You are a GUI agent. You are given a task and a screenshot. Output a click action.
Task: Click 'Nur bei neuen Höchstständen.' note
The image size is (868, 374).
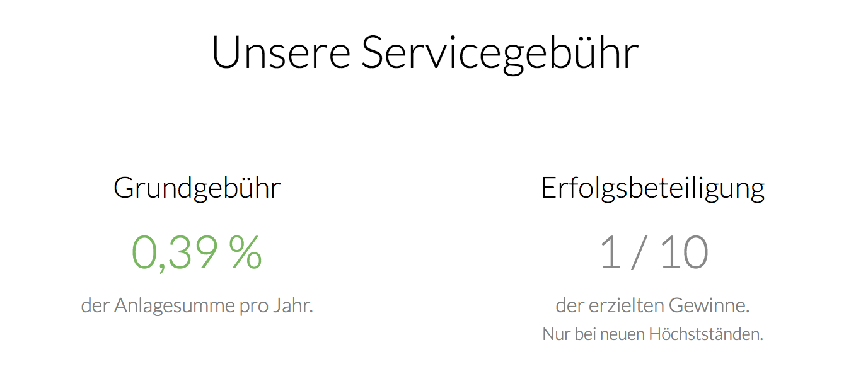(652, 334)
